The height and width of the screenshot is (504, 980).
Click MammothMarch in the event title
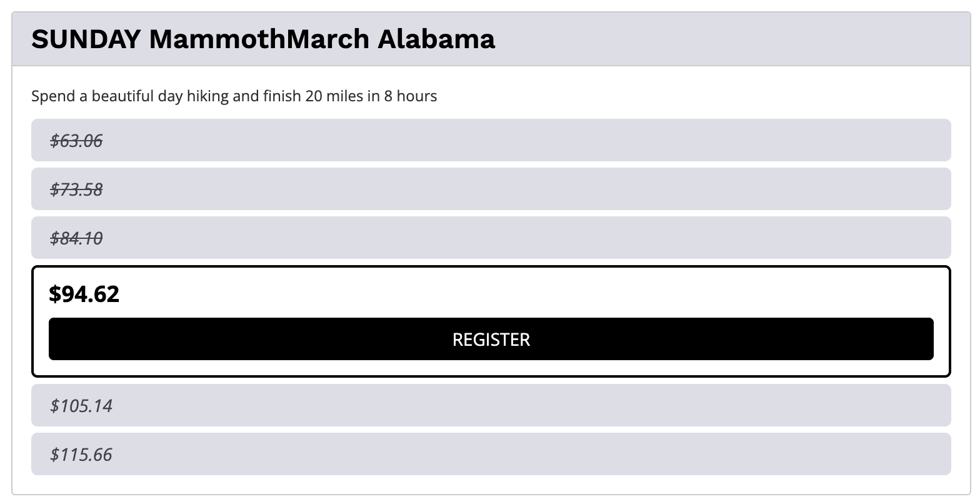[259, 39]
